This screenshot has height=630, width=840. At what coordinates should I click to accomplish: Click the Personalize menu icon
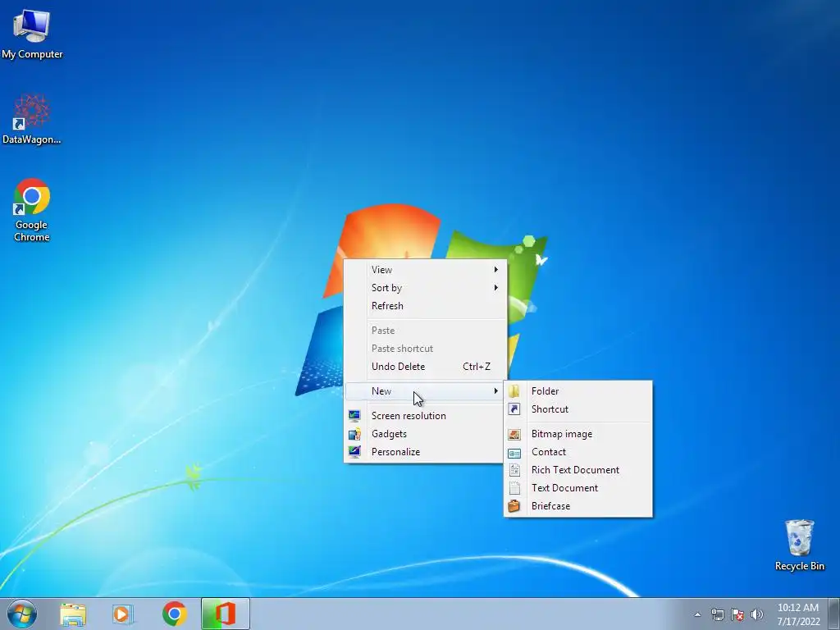(354, 452)
